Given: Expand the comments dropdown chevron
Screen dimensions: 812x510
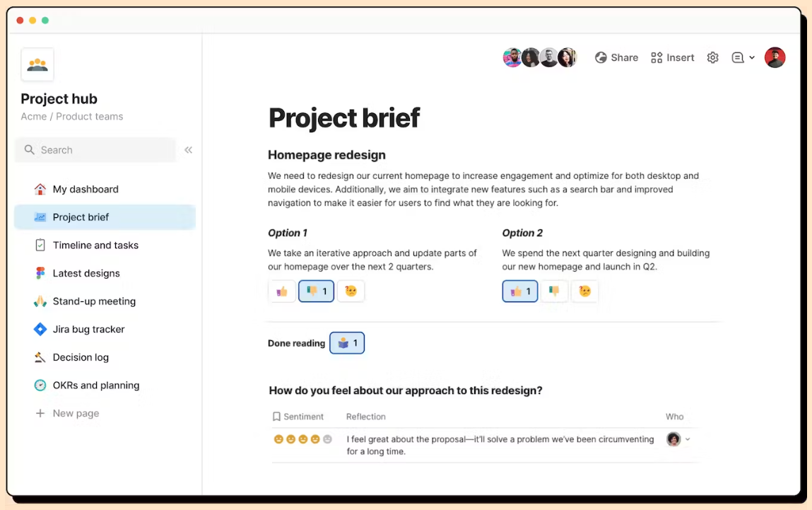Looking at the screenshot, I should 752,57.
